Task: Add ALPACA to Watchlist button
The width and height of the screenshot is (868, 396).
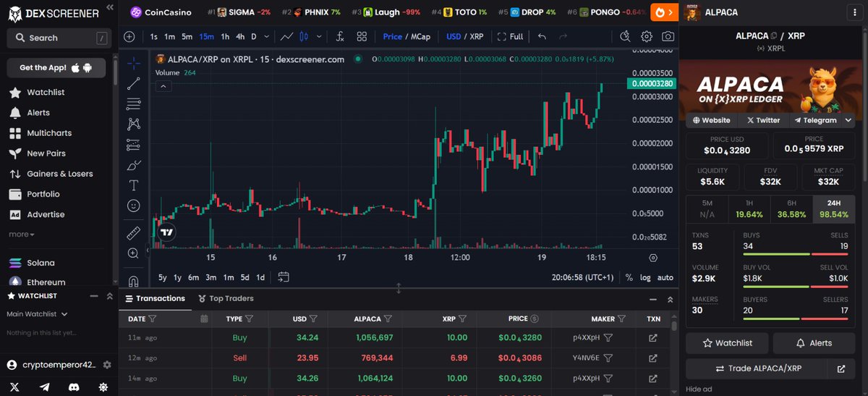Action: [726, 343]
